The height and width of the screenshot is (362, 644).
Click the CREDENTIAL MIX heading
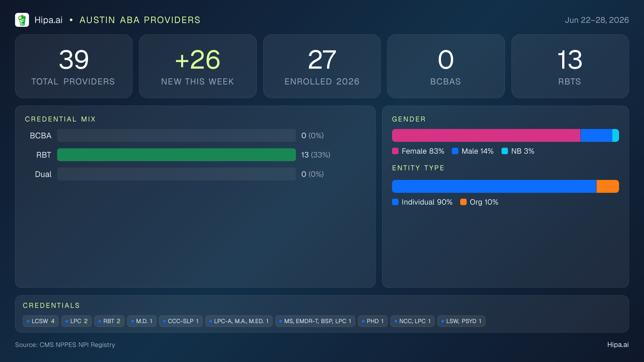(x=60, y=119)
